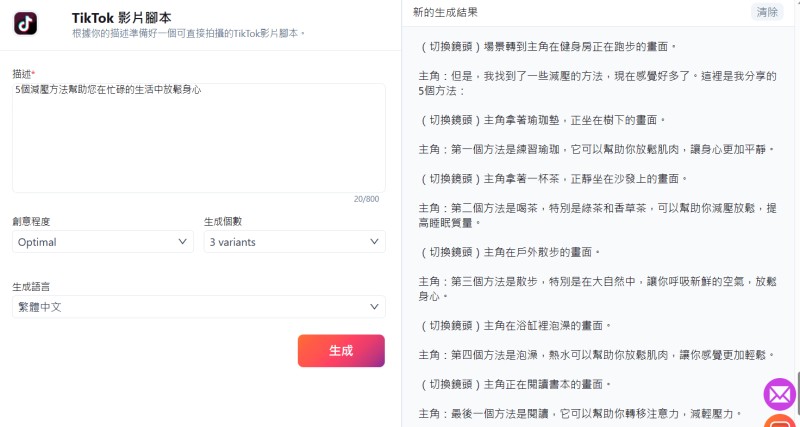This screenshot has width=800, height=427.
Task: Click the chevron arrow beside 繁體中文
Action: point(374,307)
